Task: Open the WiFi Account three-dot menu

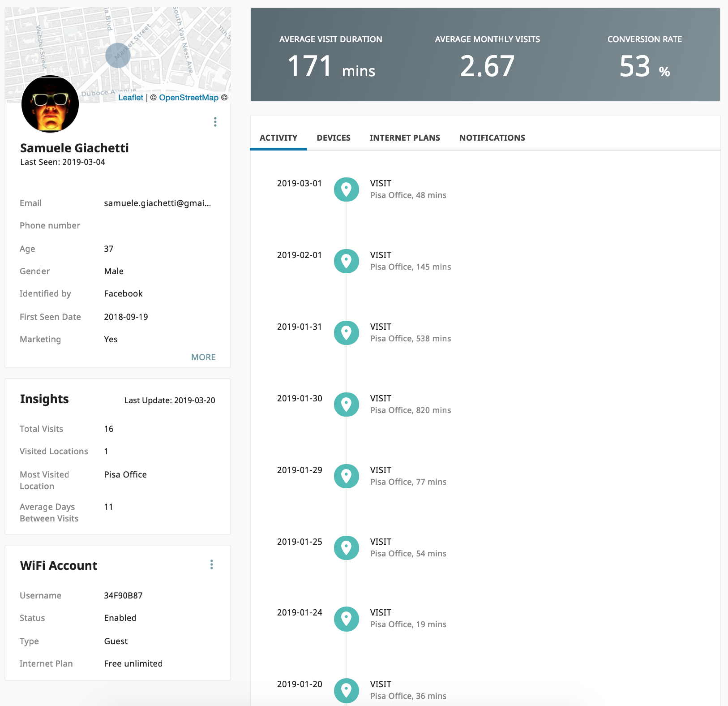Action: pyautogui.click(x=212, y=564)
